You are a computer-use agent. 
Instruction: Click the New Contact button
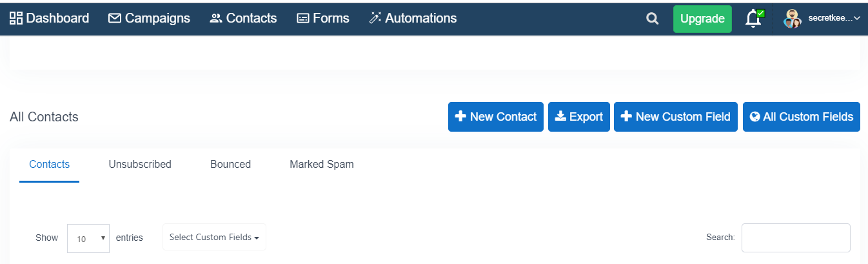pyautogui.click(x=496, y=117)
